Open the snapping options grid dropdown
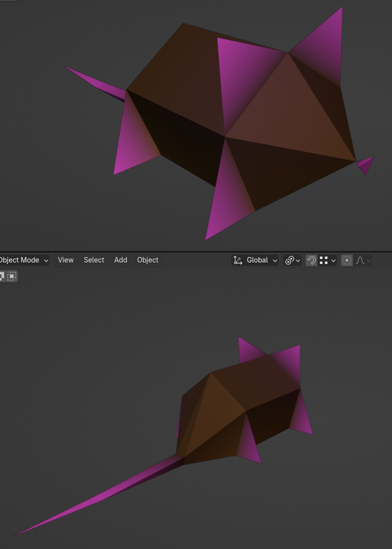The width and height of the screenshot is (392, 549). [x=328, y=260]
